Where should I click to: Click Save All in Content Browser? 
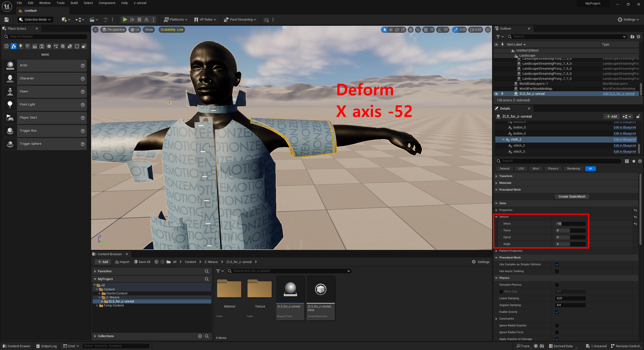[142, 262]
